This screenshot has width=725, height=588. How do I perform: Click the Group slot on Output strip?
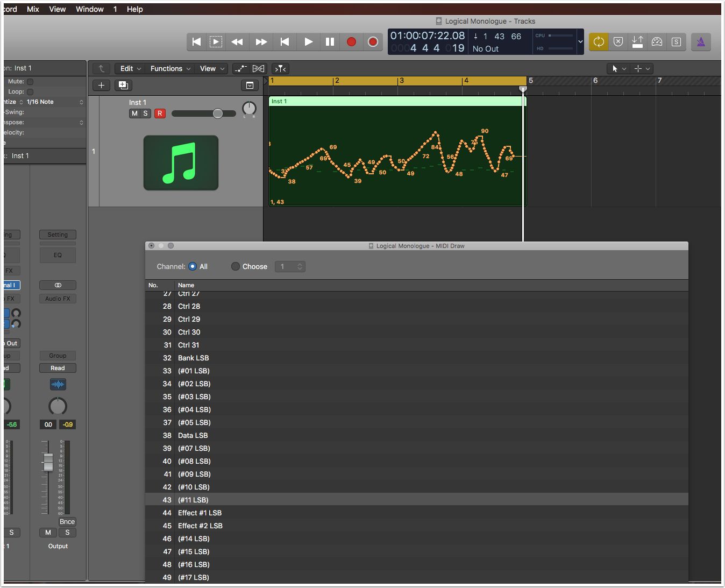pos(58,356)
